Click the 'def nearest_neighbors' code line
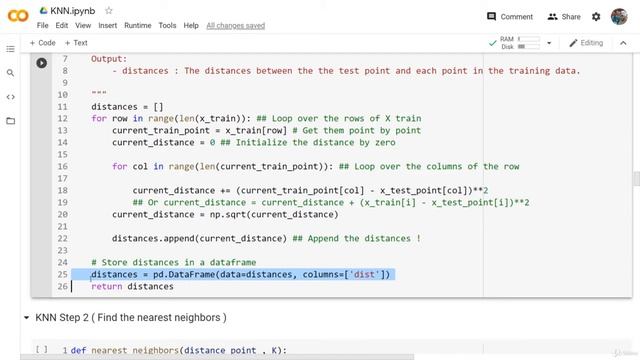Image resolution: width=640 pixels, height=360 pixels. pos(179,350)
